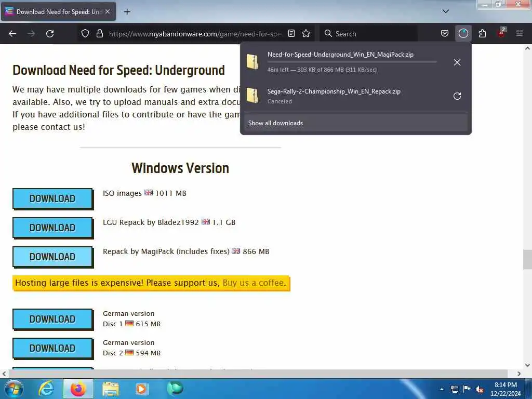This screenshot has height=399, width=532.
Task: Open the list all tabs chevron
Action: pyautogui.click(x=446, y=11)
